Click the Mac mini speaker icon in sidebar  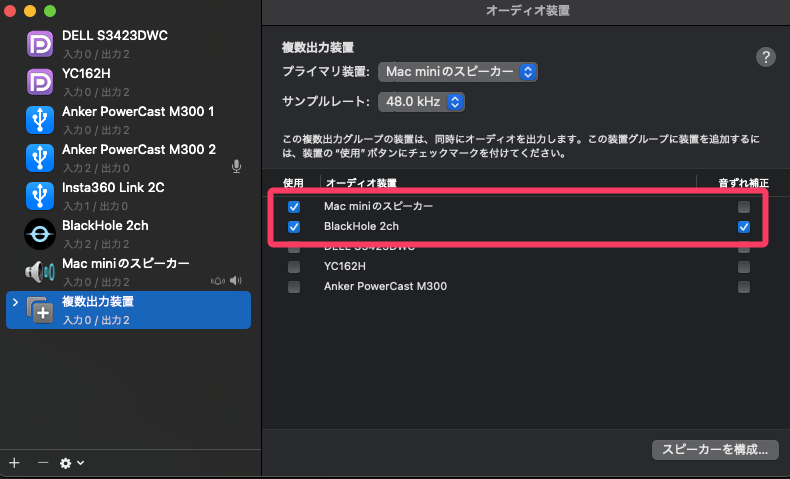pyautogui.click(x=40, y=272)
